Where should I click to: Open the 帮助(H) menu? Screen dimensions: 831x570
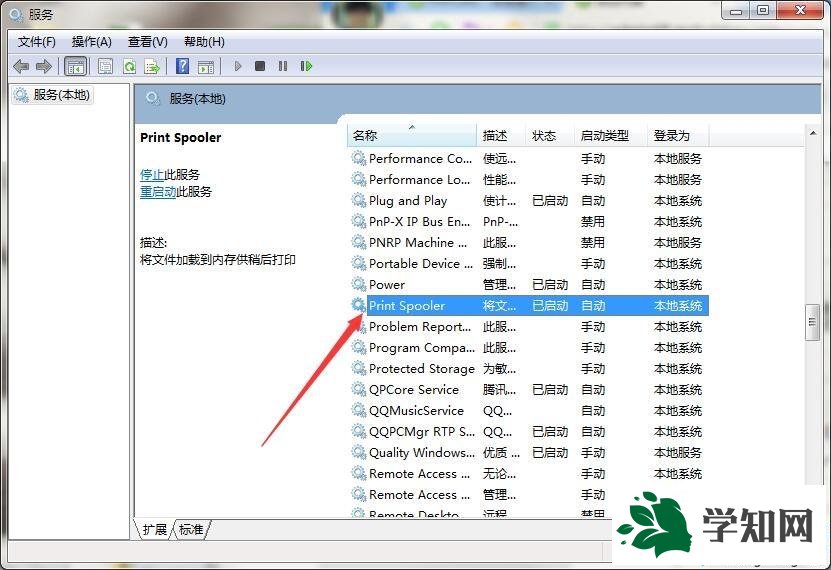coord(204,42)
